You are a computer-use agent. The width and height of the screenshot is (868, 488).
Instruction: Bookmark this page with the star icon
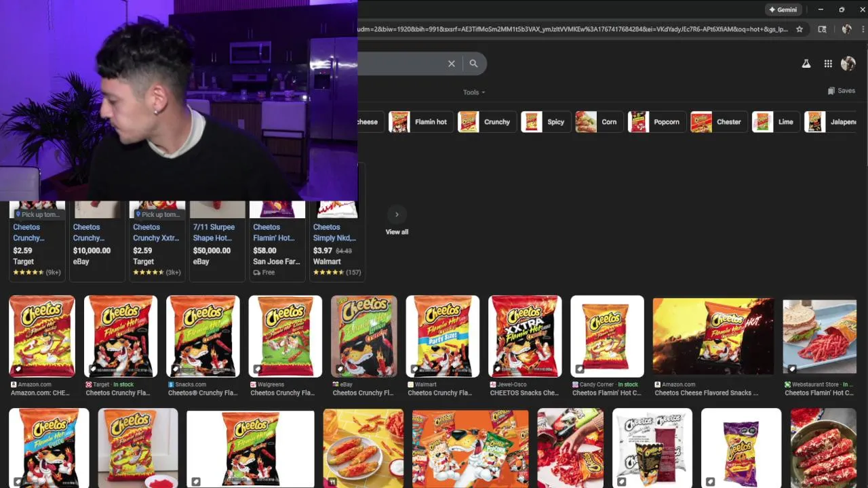click(x=800, y=29)
